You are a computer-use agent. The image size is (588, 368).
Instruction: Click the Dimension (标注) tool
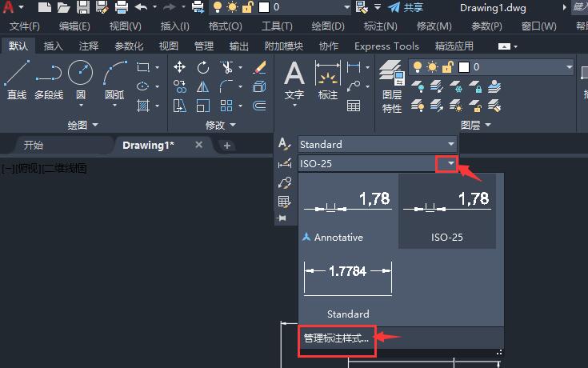328,80
